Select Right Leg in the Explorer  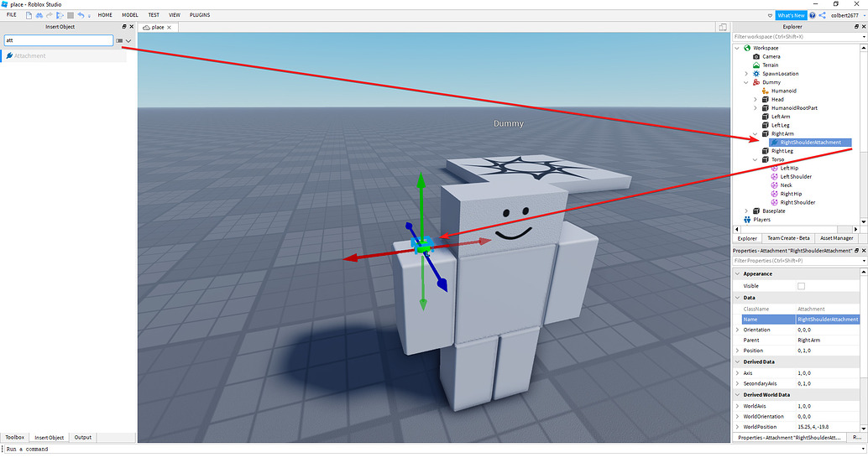[x=782, y=151]
